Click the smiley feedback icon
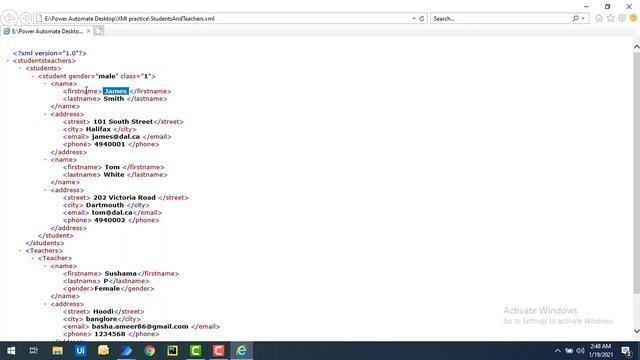This screenshot has height=360, width=640. tap(633, 18)
